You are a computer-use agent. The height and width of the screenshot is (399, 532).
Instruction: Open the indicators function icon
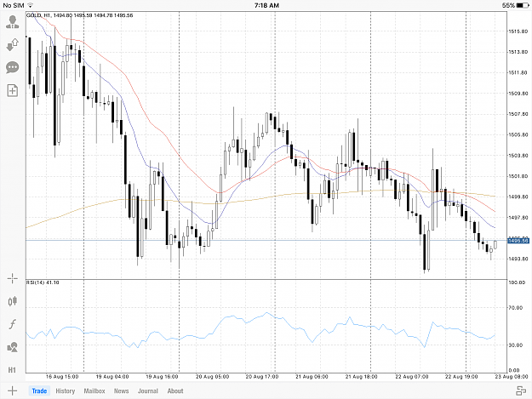pos(12,324)
